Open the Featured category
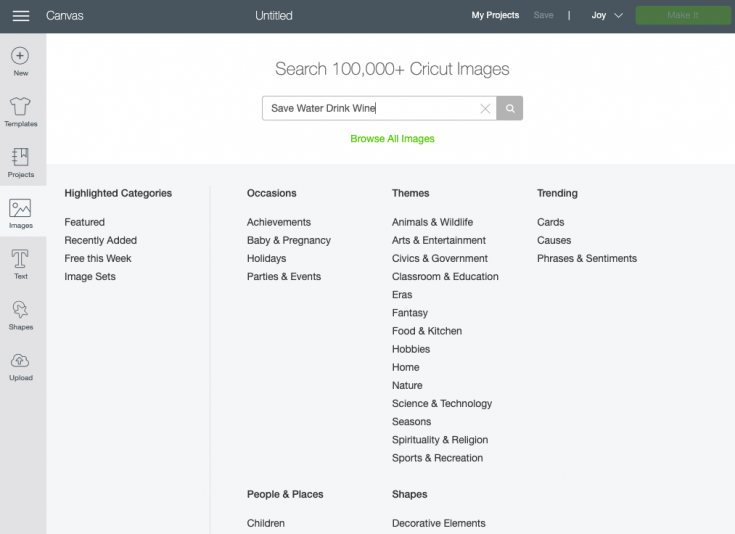Image resolution: width=735 pixels, height=534 pixels. tap(85, 222)
